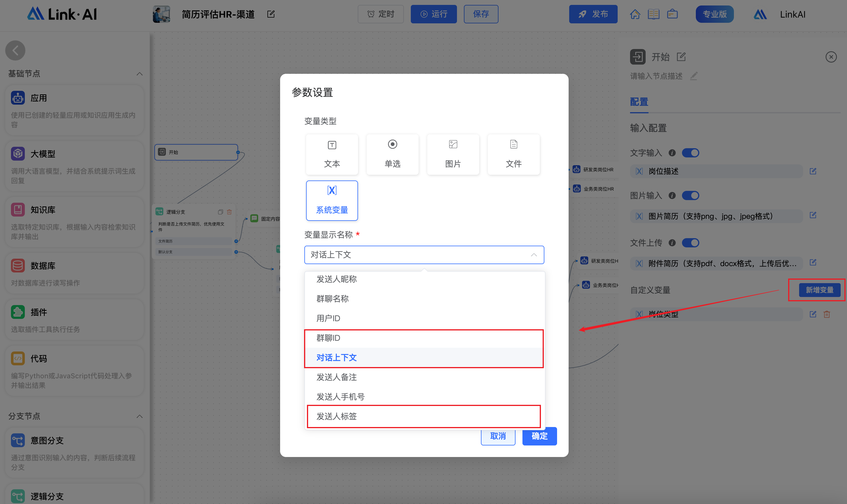
Task: Click the 系统变量 variable type card
Action: 331,201
